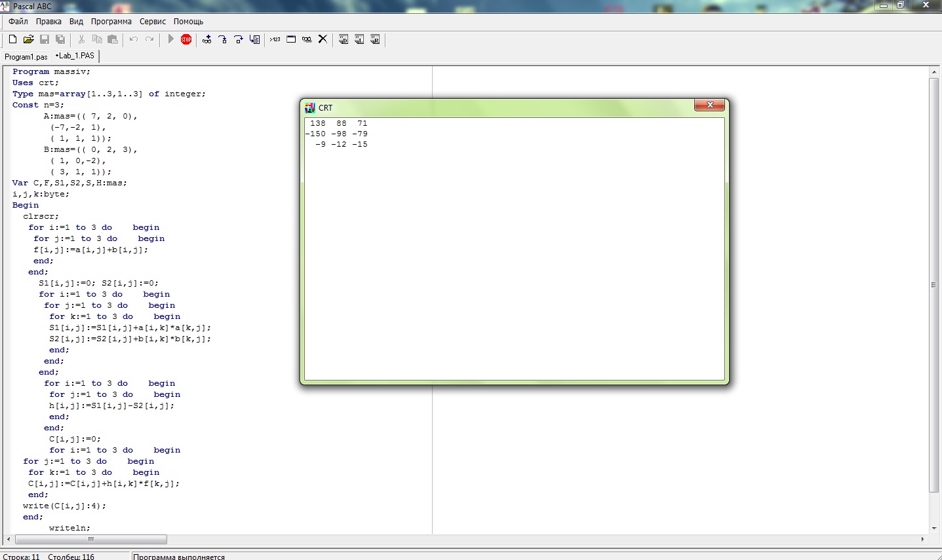942x560 pixels.
Task: Click the horizontal scrollbar thumb under the code
Action: tap(91, 539)
